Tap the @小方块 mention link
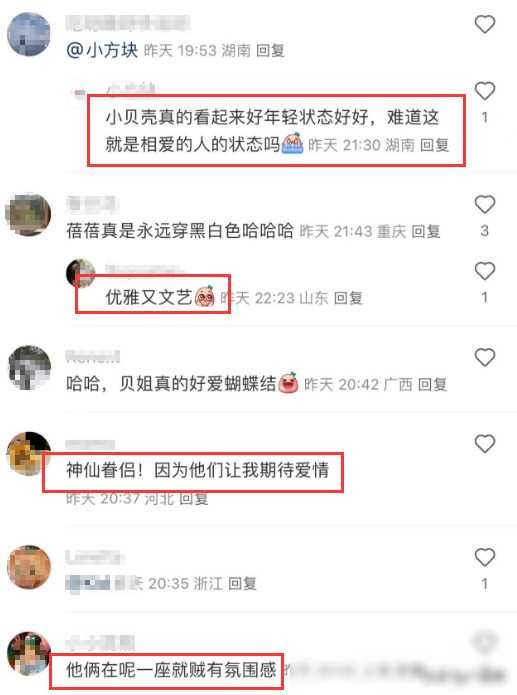Screen dimensions: 517x695 tap(102, 50)
